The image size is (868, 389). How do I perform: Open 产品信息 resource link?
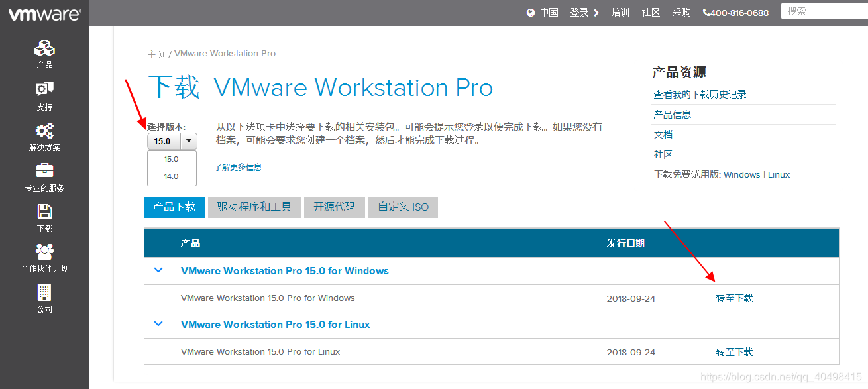[672, 115]
